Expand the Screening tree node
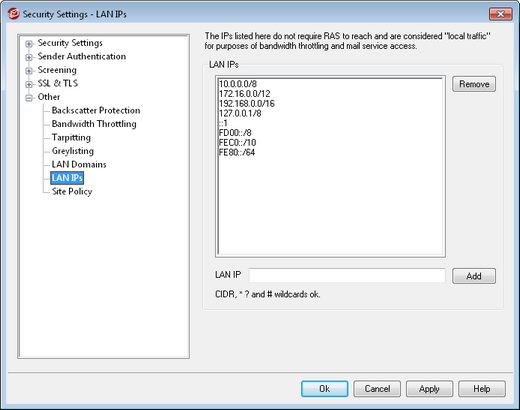 29,71
